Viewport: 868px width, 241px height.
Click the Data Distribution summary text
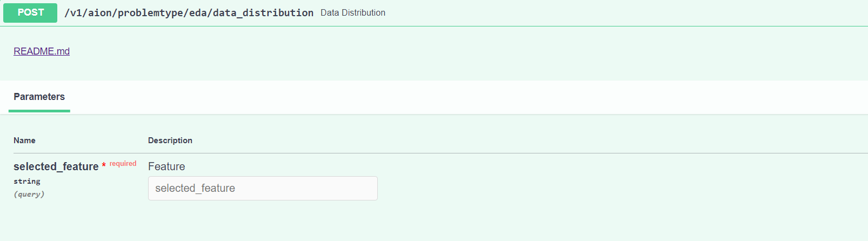[x=353, y=12]
